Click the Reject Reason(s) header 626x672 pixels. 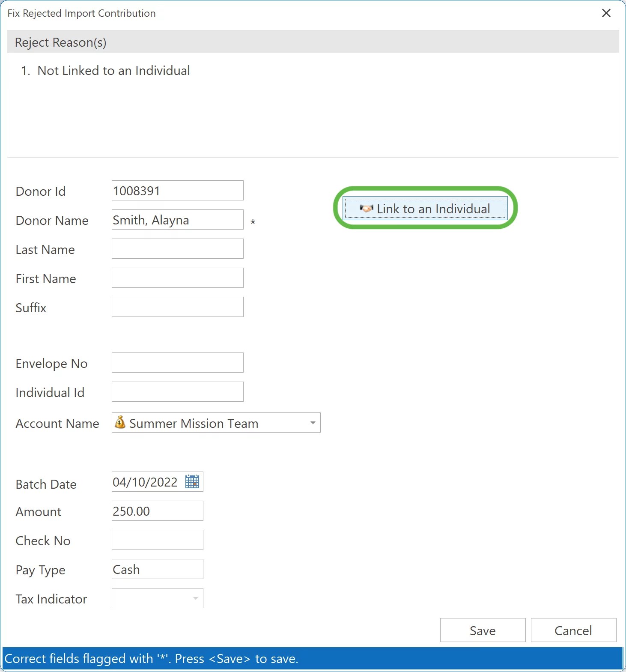click(313, 42)
